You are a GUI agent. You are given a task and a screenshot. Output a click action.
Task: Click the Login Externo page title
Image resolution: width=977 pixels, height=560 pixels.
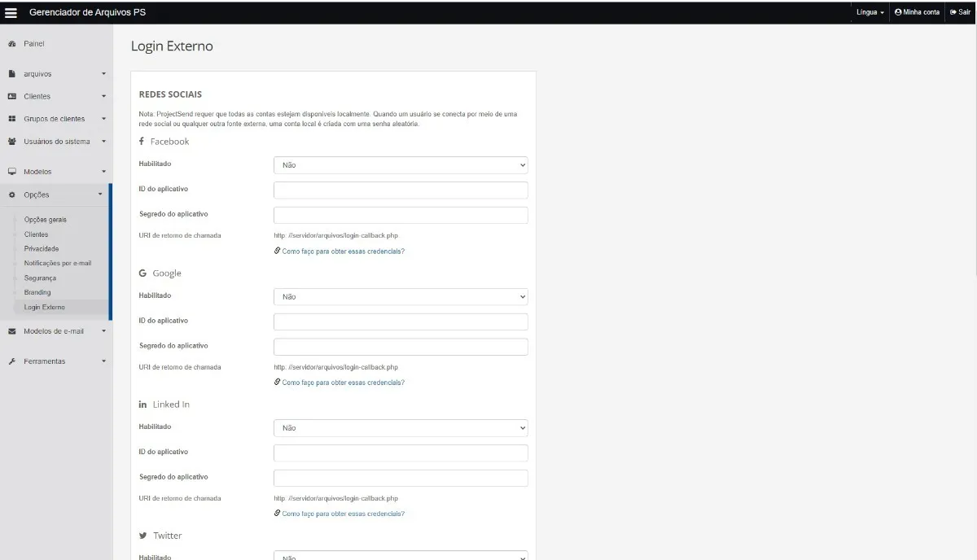point(172,46)
